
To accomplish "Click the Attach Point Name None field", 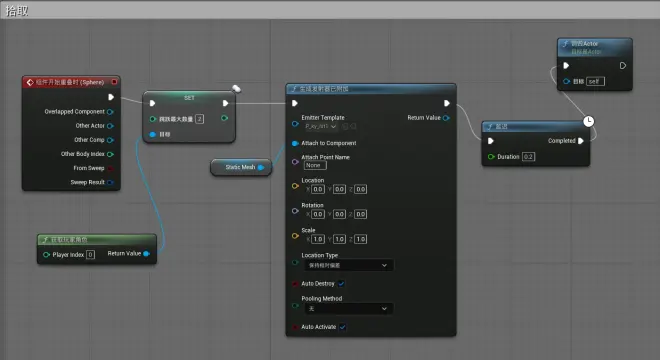I will (x=315, y=165).
